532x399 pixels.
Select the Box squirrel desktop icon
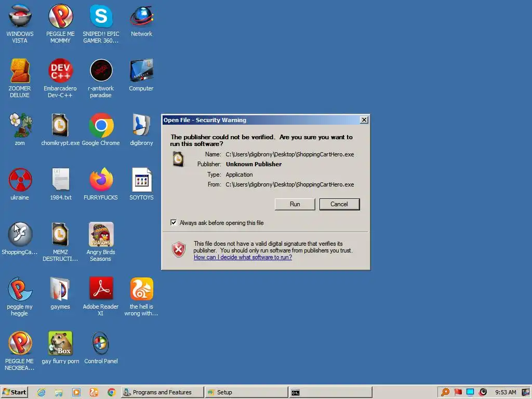(60, 348)
